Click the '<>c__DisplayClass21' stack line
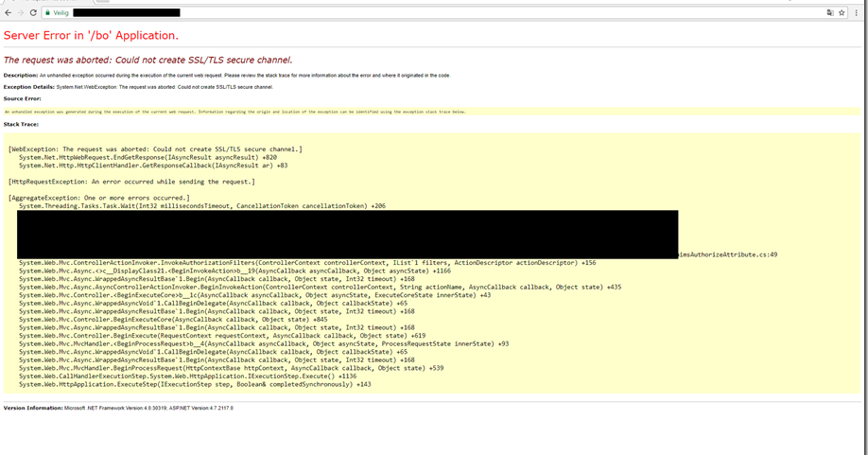Viewport: 868px width, 455px height. (x=234, y=271)
